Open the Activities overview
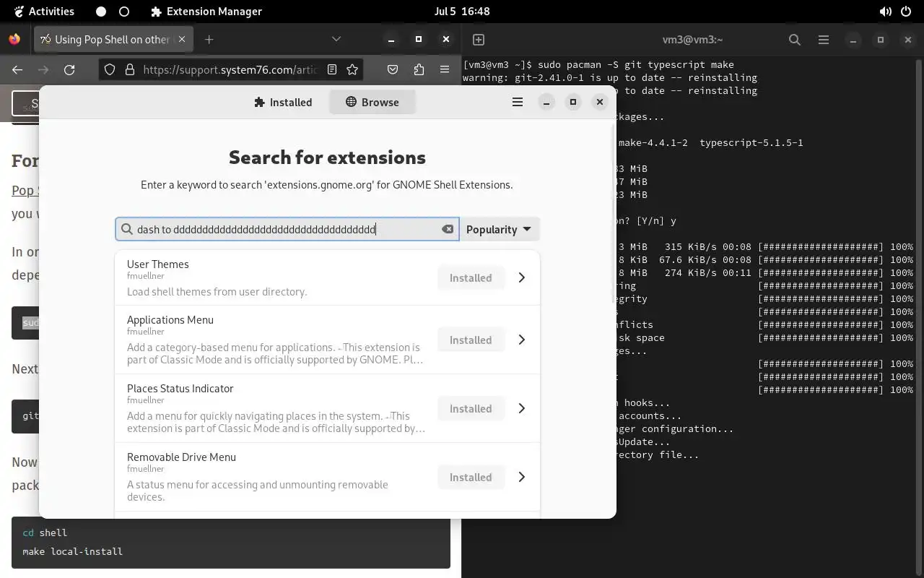Screen dimensions: 924x578 (43, 12)
